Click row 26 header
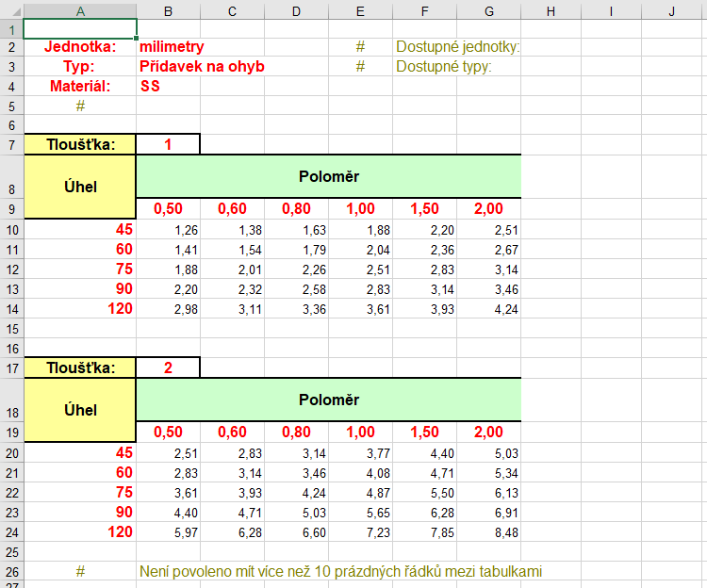The image size is (707, 588). pos(10,572)
